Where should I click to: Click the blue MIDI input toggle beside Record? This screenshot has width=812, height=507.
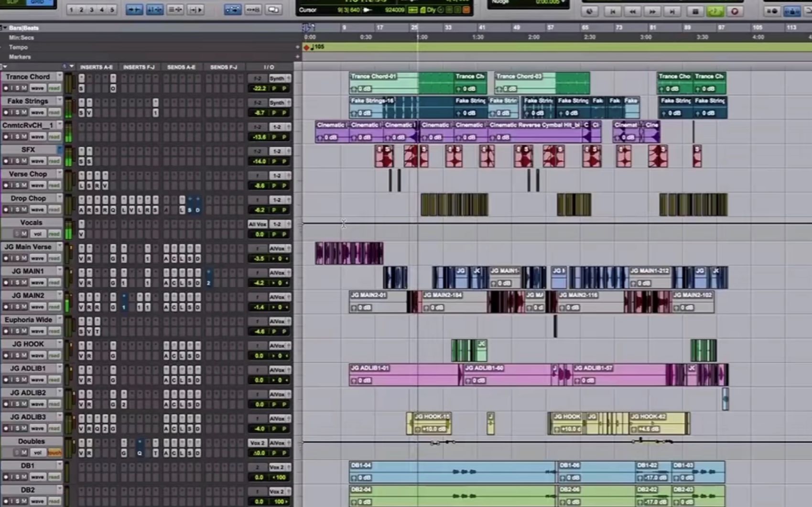click(x=792, y=11)
